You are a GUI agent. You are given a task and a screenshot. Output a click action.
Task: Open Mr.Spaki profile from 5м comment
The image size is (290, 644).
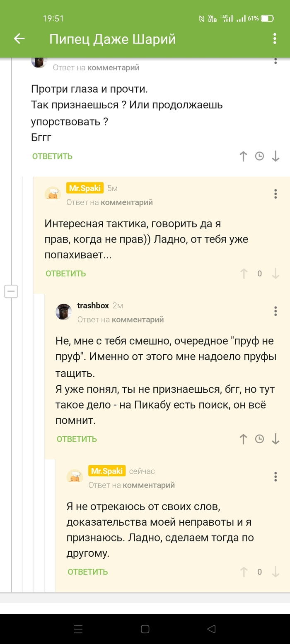point(85,188)
